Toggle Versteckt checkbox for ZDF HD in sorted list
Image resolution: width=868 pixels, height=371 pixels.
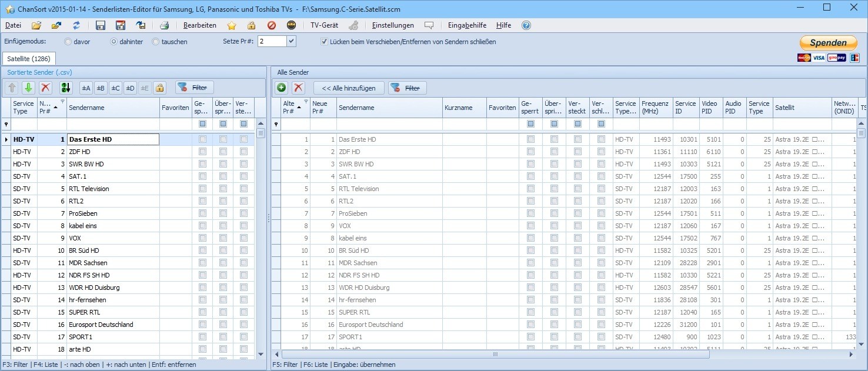[x=243, y=152]
